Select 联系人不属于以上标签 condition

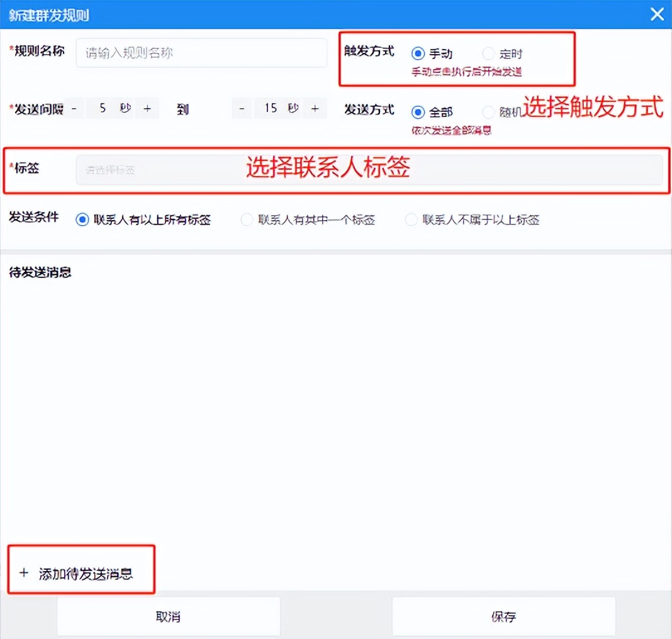tap(411, 219)
